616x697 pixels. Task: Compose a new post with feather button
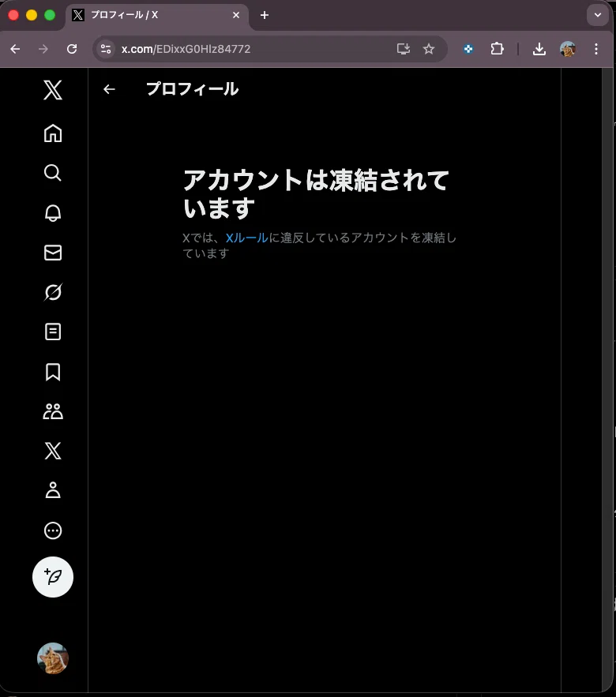(x=53, y=577)
